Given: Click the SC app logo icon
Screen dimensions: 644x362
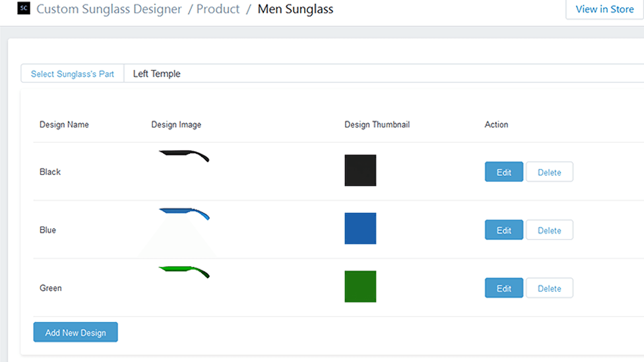Looking at the screenshot, I should (24, 8).
